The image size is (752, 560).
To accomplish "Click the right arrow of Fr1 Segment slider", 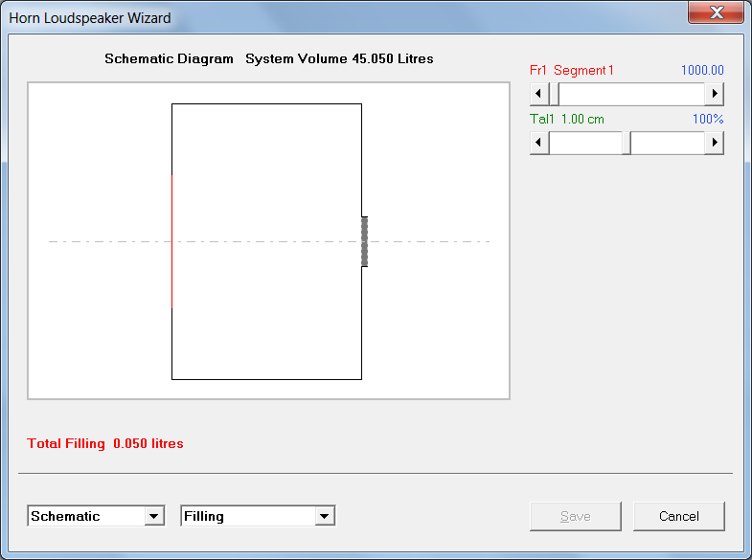I will 714,94.
